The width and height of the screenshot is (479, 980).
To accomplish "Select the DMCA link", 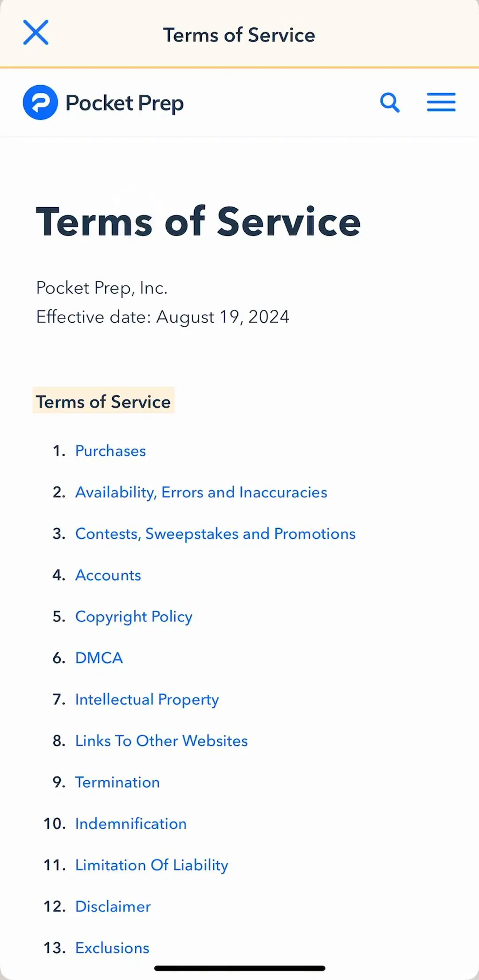I will [x=99, y=658].
